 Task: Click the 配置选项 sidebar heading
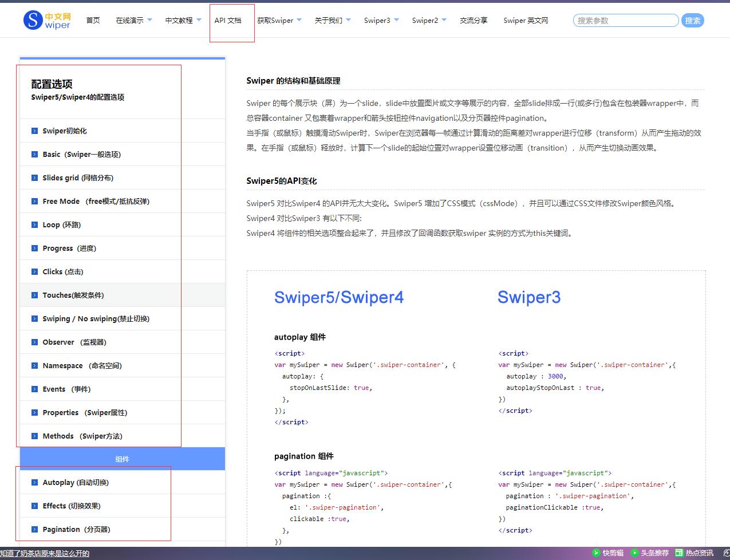pyautogui.click(x=52, y=84)
